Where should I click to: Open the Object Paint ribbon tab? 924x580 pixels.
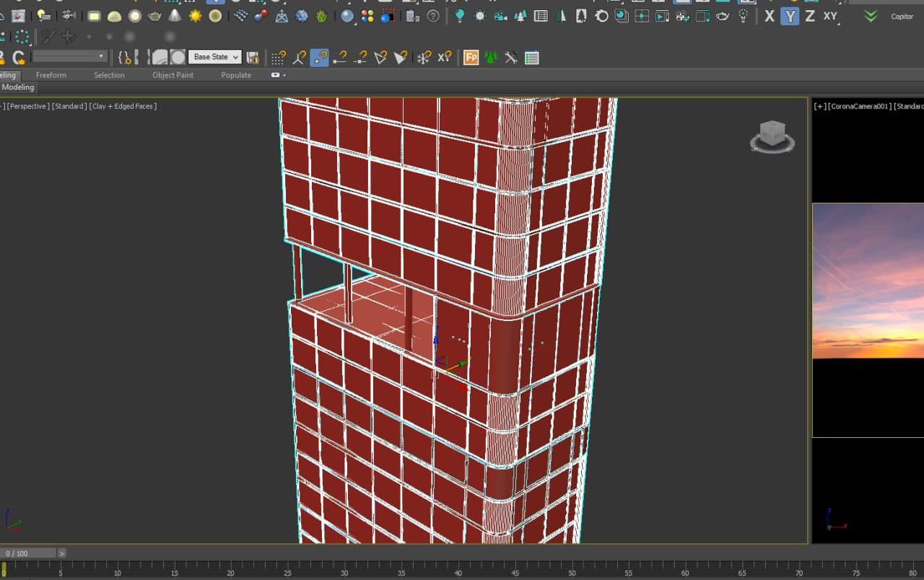click(x=173, y=75)
